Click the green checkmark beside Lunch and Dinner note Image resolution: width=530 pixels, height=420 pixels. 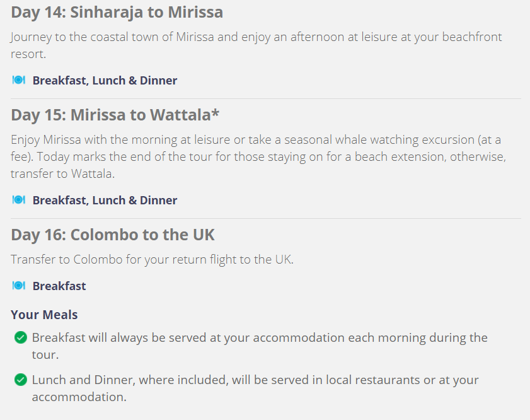tap(21, 380)
